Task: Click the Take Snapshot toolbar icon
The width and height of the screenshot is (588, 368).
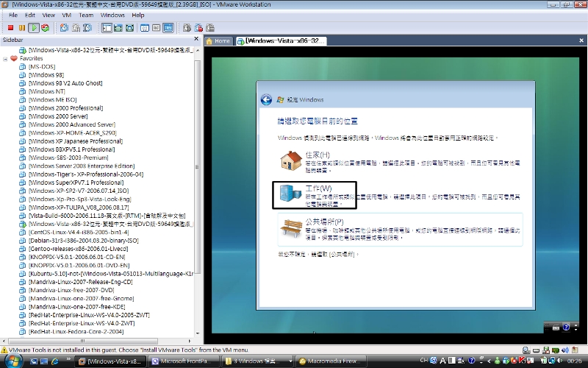Action: click(65, 28)
